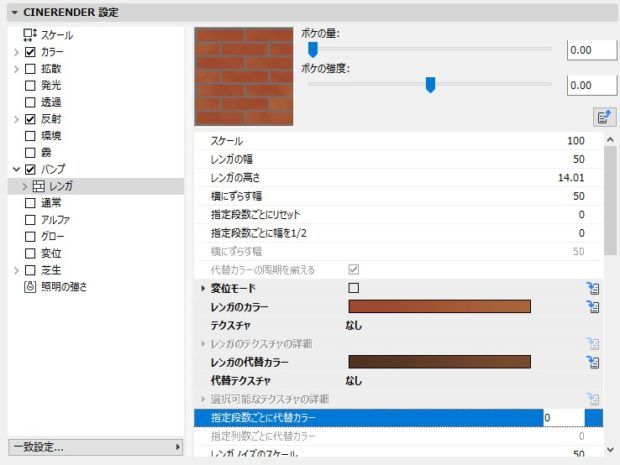Click the レンガの幅 value 50
The width and height of the screenshot is (620, 465).
pos(579,159)
